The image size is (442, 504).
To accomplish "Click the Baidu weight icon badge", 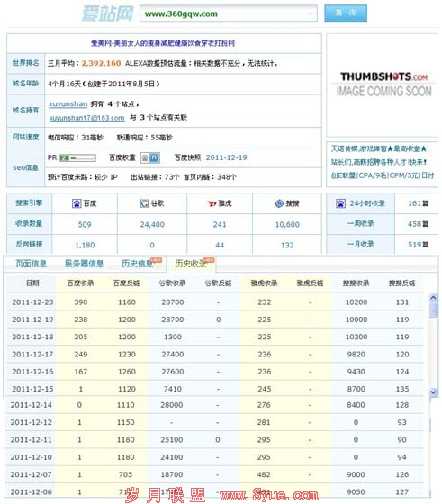I will point(150,157).
